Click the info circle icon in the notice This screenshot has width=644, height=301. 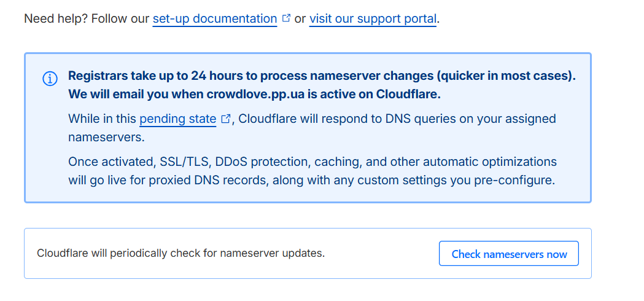tap(50, 79)
